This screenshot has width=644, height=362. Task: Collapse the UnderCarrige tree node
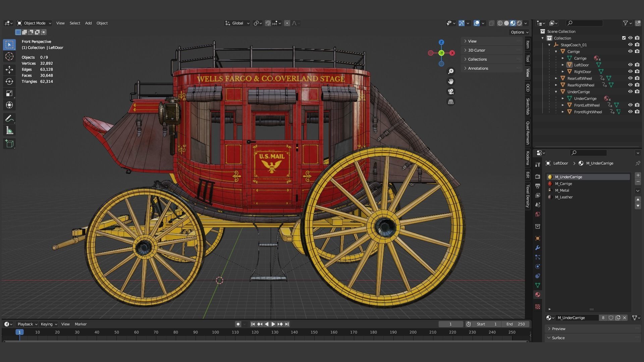[556, 92]
